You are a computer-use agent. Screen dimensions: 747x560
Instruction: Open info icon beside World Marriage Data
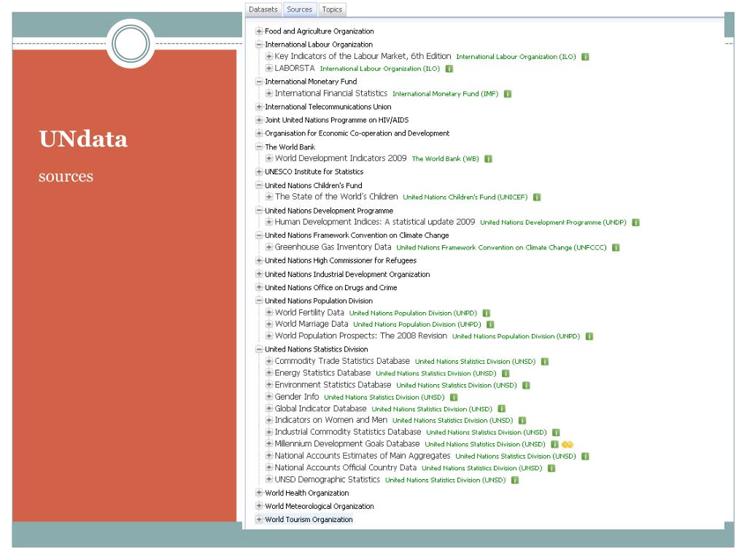coord(489,324)
